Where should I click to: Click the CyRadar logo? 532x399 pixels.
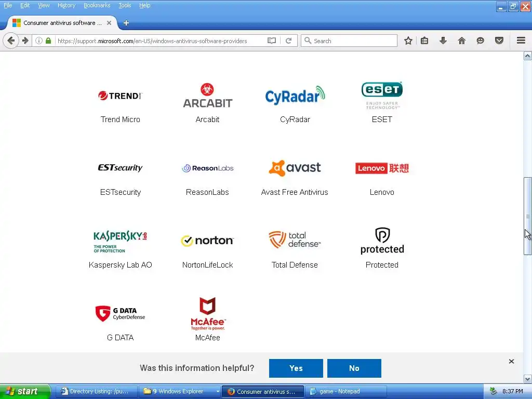point(295,95)
